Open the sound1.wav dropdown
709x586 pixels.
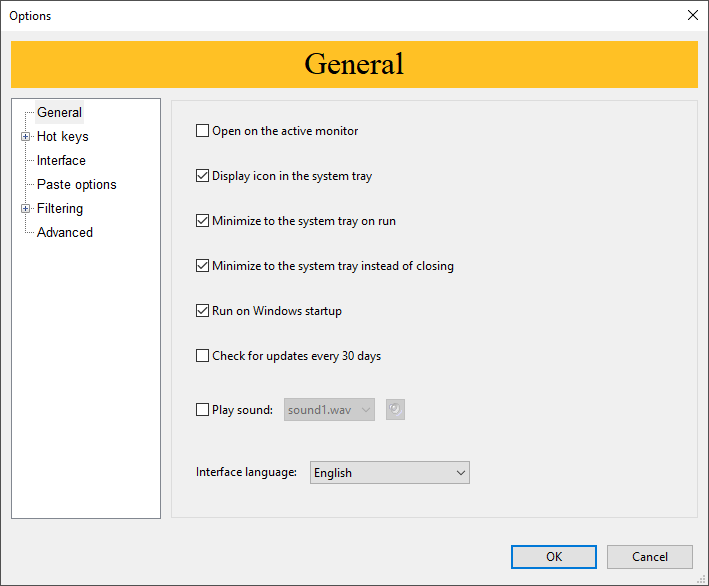click(329, 410)
